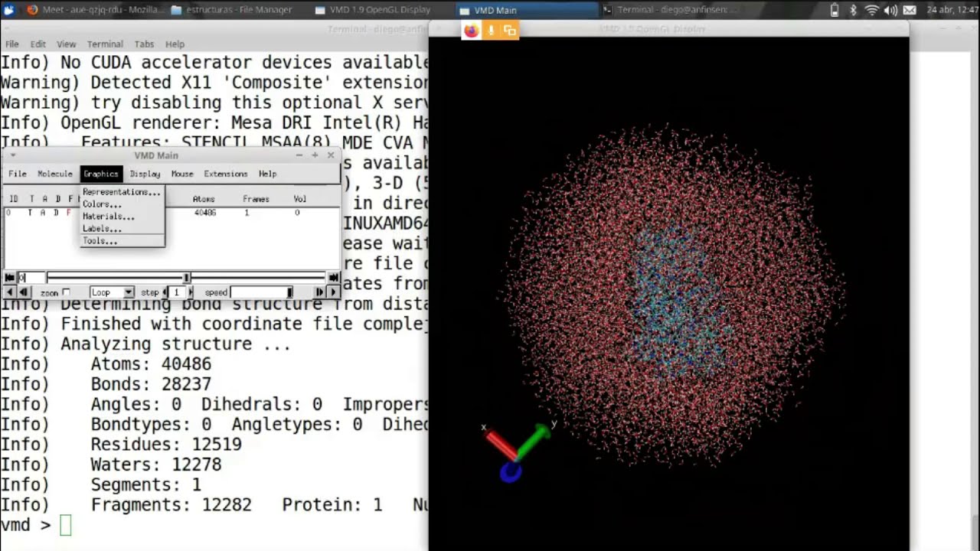980x551 pixels.
Task: Open the Wi-Fi network tray icon
Action: 872,10
